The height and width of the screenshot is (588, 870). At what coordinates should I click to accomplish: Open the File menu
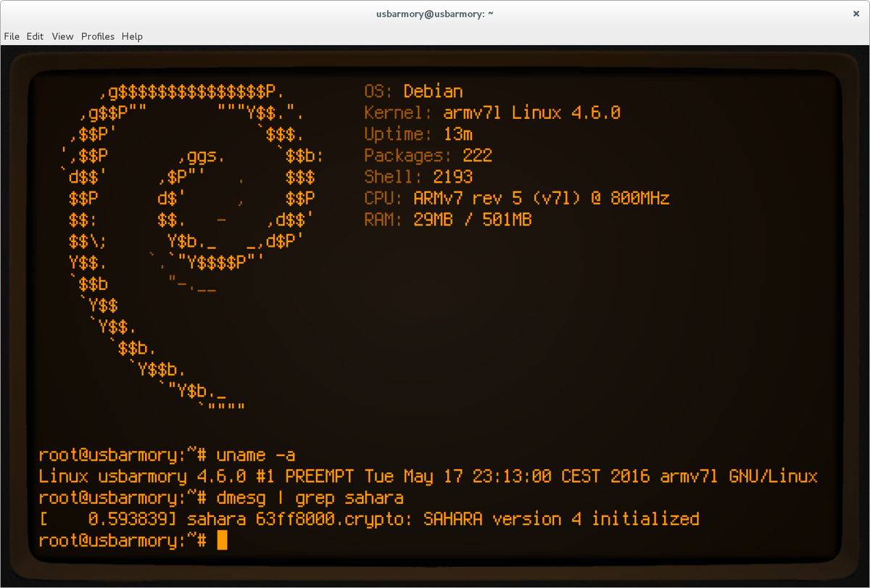pos(12,36)
